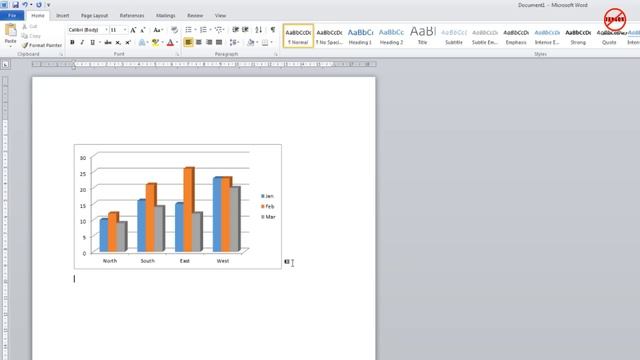Sort the selected text

259,30
